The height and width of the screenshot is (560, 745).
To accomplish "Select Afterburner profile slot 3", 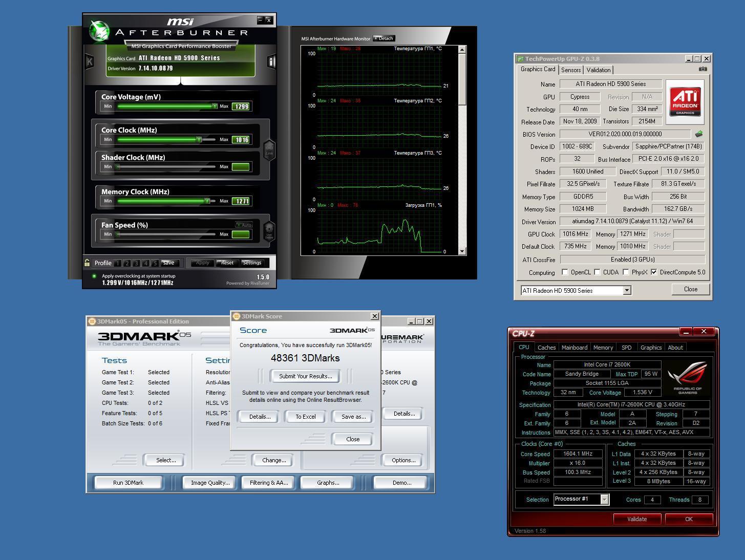I will 136,263.
